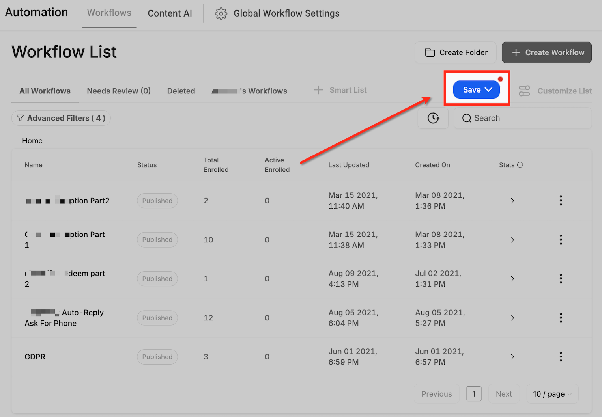This screenshot has height=417, width=602.
Task: Open the 10 / page dropdown
Action: pos(552,394)
